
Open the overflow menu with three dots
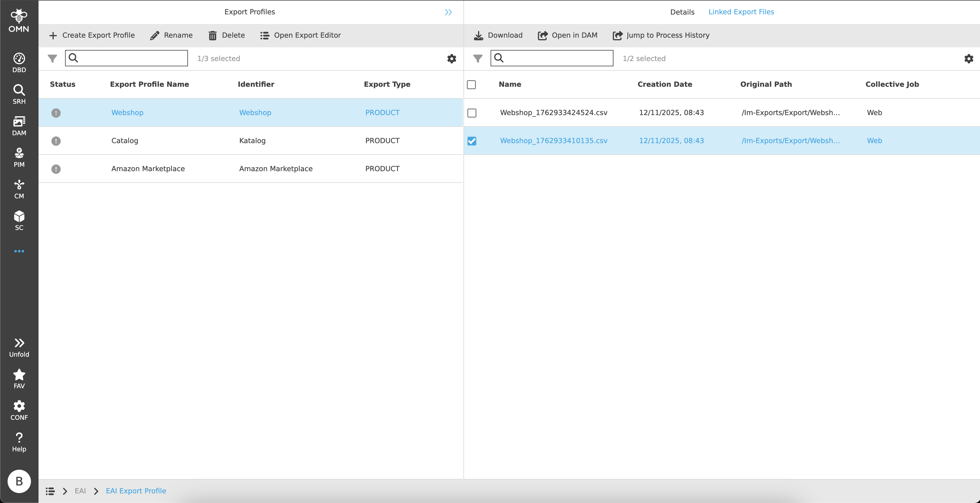tap(19, 251)
